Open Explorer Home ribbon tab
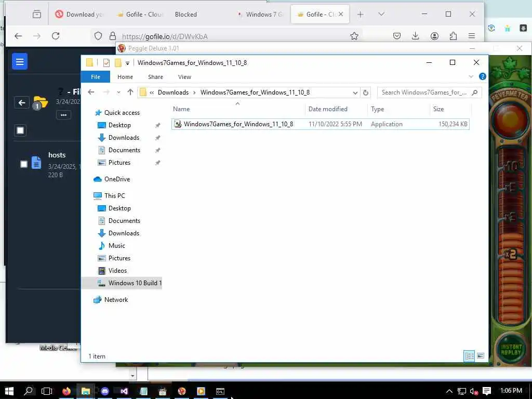The height and width of the screenshot is (399, 532). pyautogui.click(x=125, y=77)
